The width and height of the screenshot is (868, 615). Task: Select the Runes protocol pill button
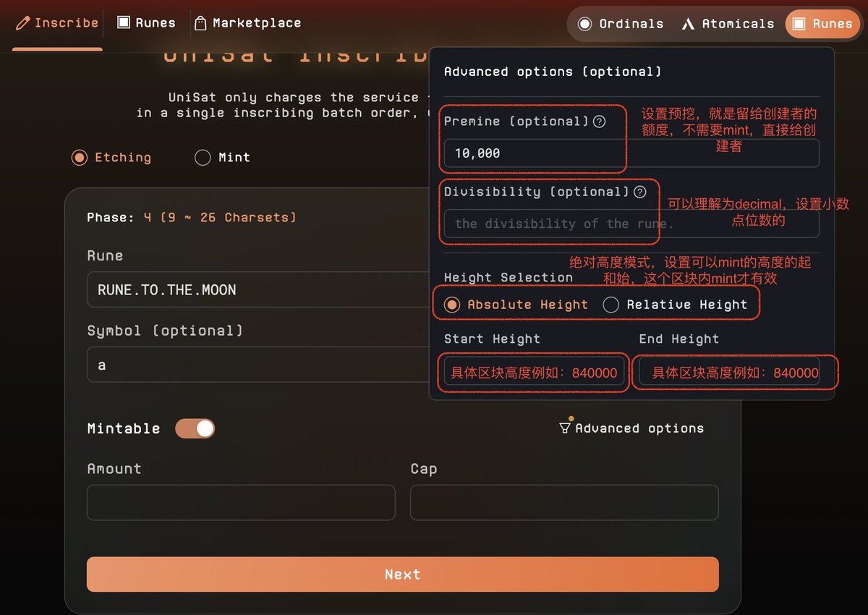(x=823, y=24)
